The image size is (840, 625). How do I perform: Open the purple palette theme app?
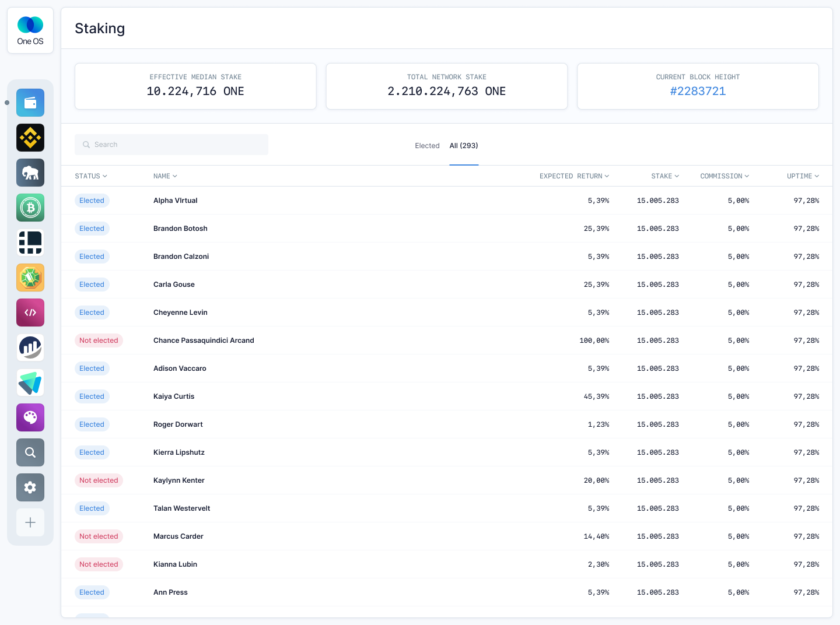pos(30,417)
